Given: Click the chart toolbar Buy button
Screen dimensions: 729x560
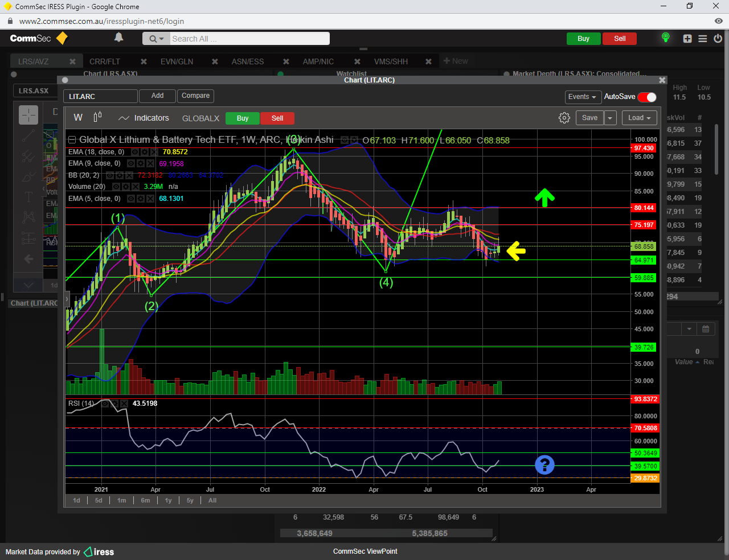Looking at the screenshot, I should (x=243, y=118).
